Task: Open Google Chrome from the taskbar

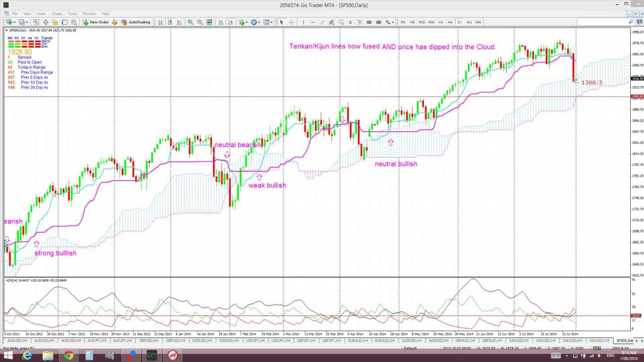Action: (x=69, y=356)
